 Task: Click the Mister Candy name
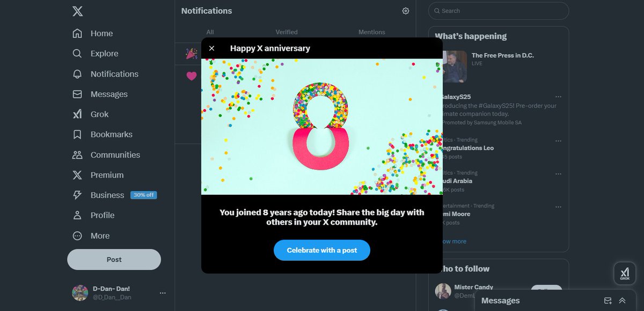(474, 287)
